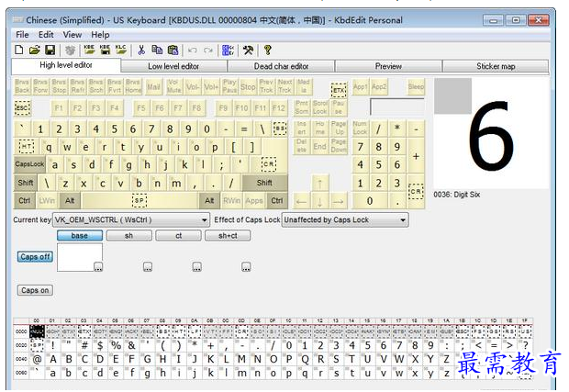Click the ellipsis button under the sh+ct column
The width and height of the screenshot is (569, 392).
(x=246, y=267)
